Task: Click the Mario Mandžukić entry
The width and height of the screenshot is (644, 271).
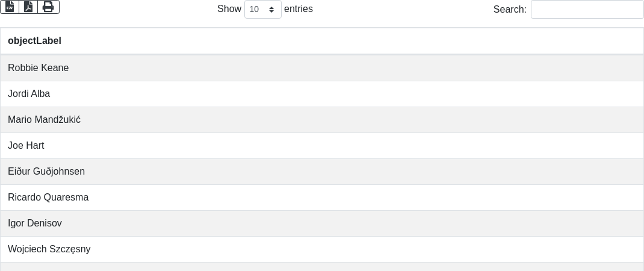Action: [44, 120]
